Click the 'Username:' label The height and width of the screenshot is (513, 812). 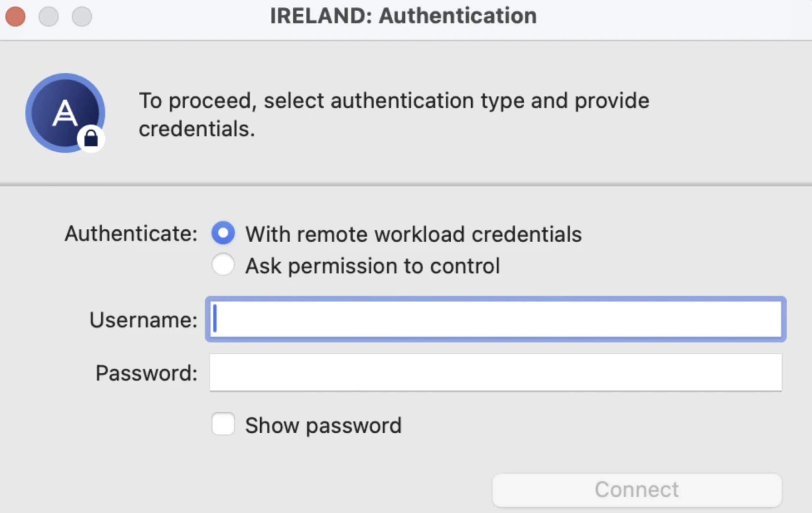143,319
